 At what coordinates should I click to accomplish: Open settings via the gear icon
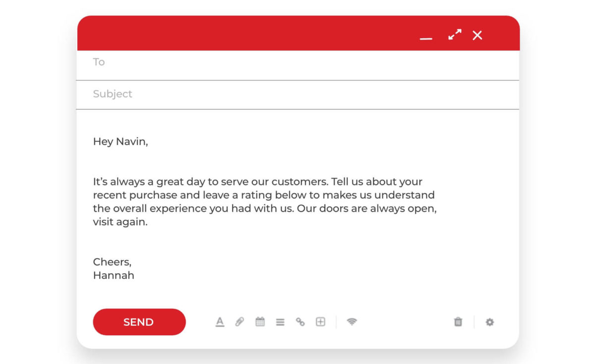[x=490, y=322]
